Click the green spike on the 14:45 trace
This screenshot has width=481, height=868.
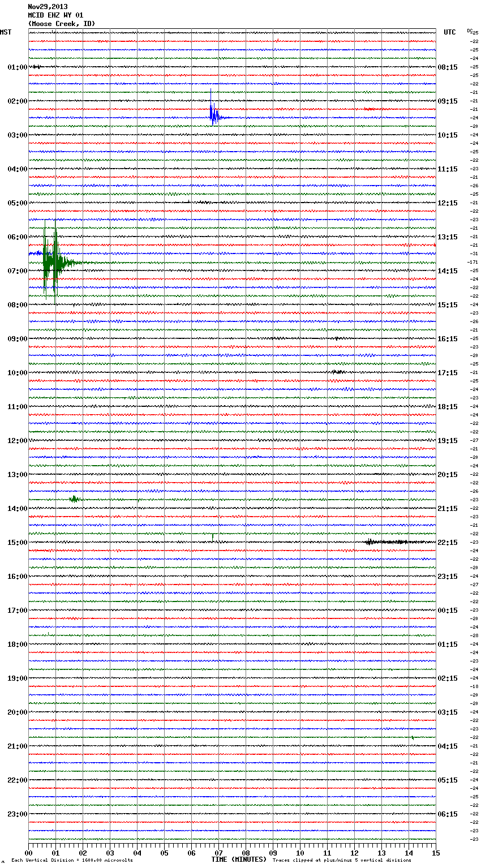coord(213,536)
